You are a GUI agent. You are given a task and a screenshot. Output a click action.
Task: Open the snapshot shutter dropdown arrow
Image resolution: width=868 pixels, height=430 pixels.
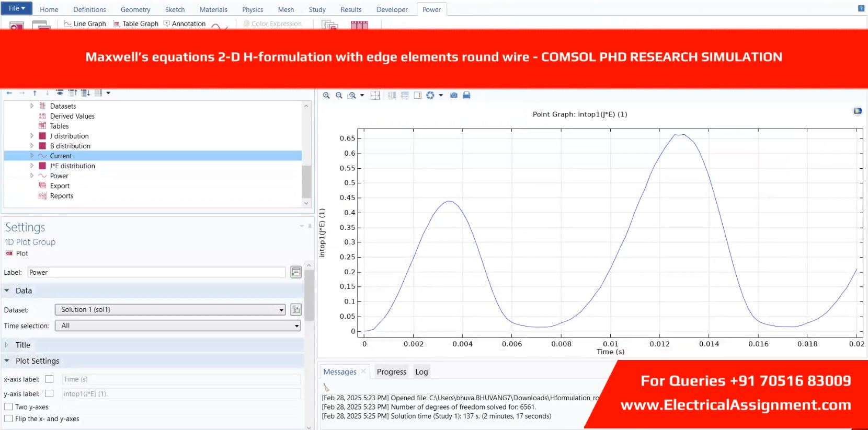(441, 95)
